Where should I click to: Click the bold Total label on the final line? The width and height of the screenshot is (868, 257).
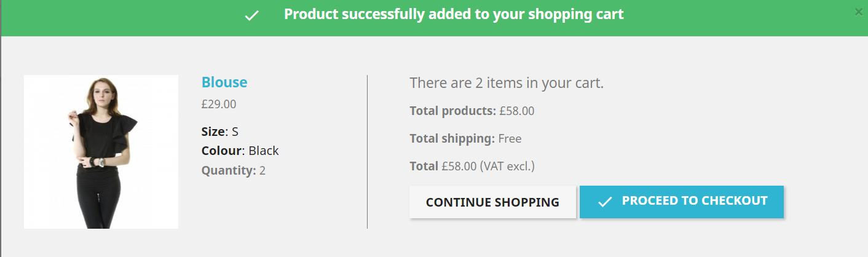pyautogui.click(x=424, y=165)
